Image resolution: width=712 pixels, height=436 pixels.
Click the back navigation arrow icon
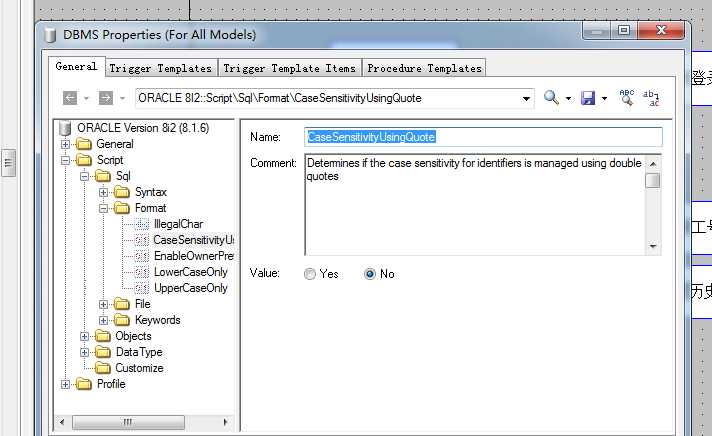pyautogui.click(x=70, y=98)
